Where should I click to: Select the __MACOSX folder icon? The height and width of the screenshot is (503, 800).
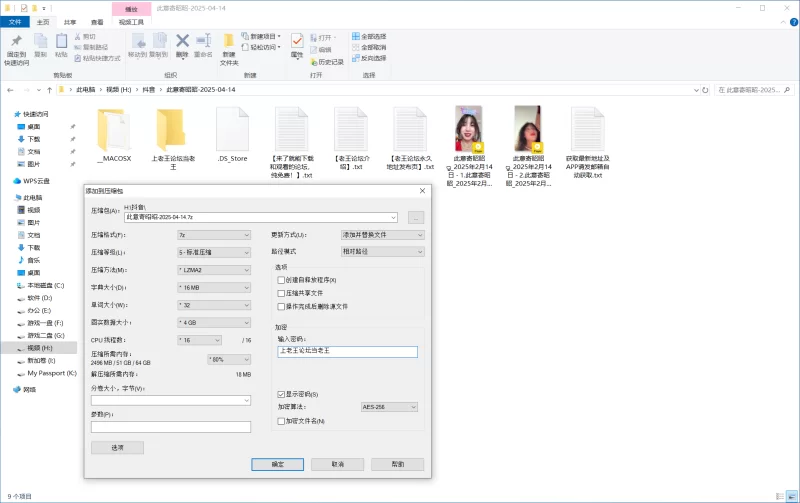click(114, 130)
